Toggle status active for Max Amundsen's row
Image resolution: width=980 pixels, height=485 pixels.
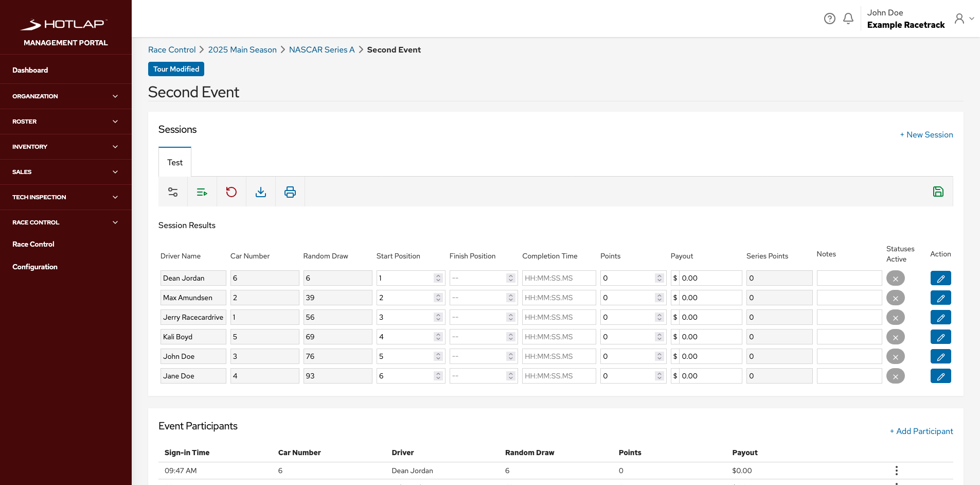pyautogui.click(x=896, y=298)
